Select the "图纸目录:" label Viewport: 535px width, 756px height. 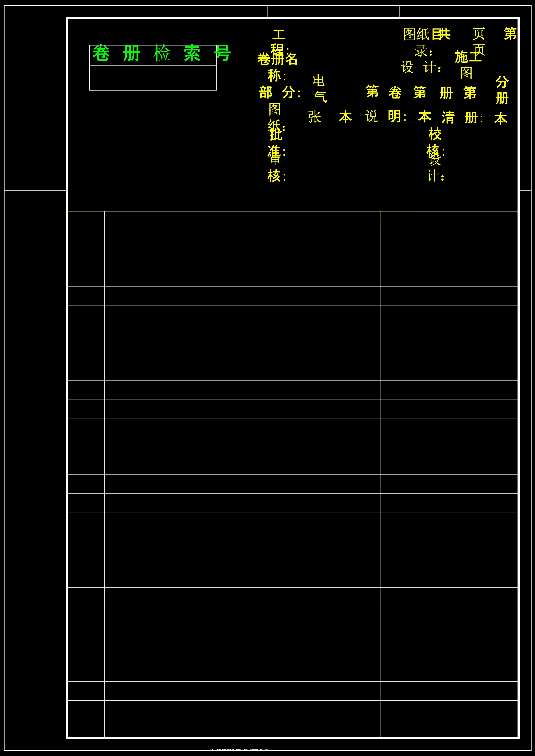point(423,42)
